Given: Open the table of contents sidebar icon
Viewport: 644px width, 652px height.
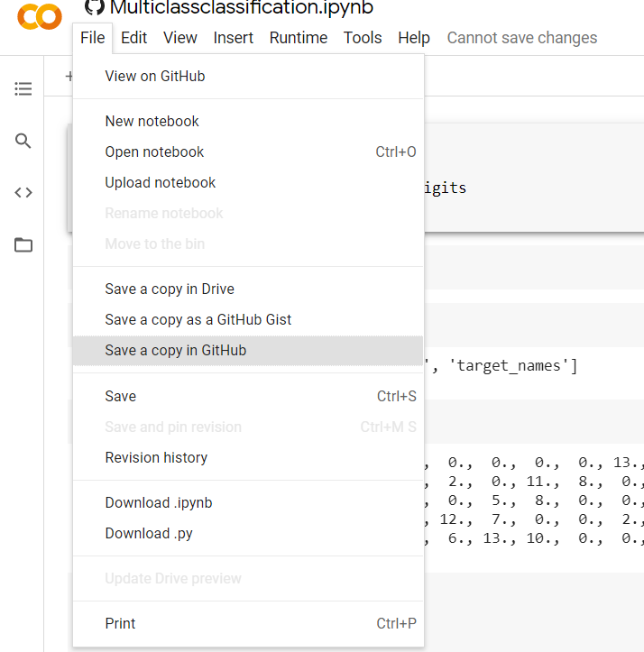Looking at the screenshot, I should (23, 89).
